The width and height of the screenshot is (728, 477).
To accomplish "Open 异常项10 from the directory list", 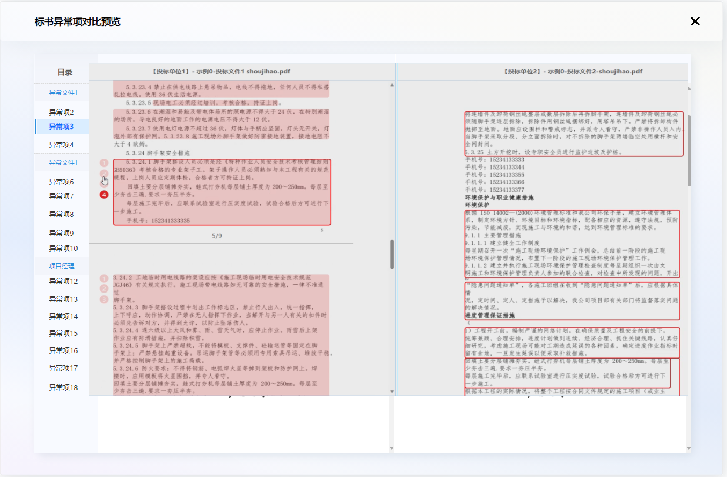I will [x=64, y=248].
